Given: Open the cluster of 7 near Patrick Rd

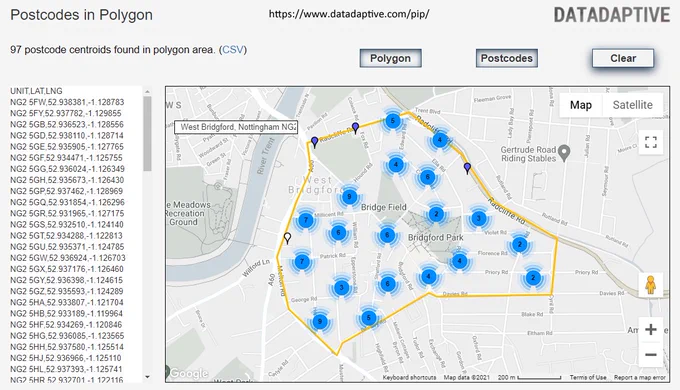Looking at the screenshot, I should (x=302, y=262).
